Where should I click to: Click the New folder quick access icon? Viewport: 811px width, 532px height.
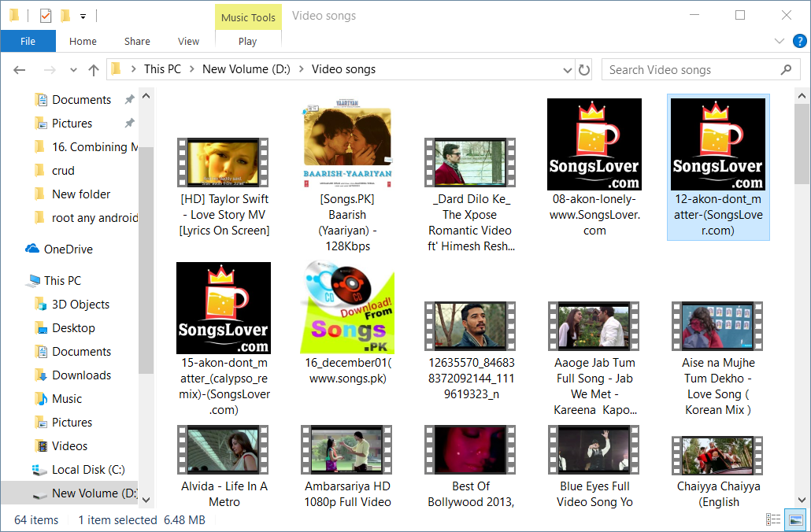click(65, 16)
